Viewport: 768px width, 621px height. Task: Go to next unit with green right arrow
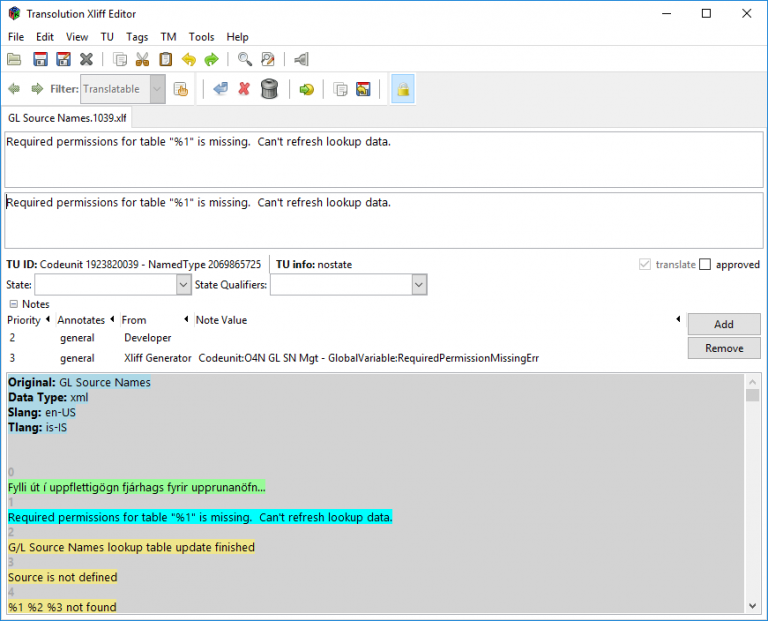tap(37, 89)
